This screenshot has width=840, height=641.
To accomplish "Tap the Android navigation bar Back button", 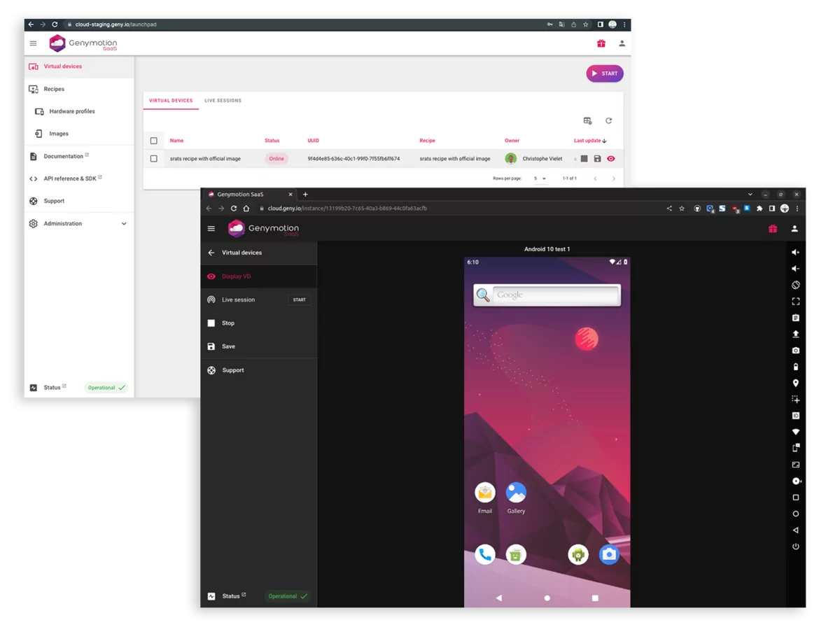I will pyautogui.click(x=499, y=598).
